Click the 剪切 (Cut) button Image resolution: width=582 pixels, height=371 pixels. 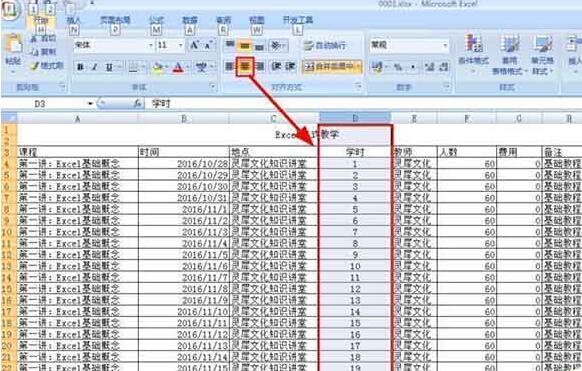pyautogui.click(x=43, y=38)
